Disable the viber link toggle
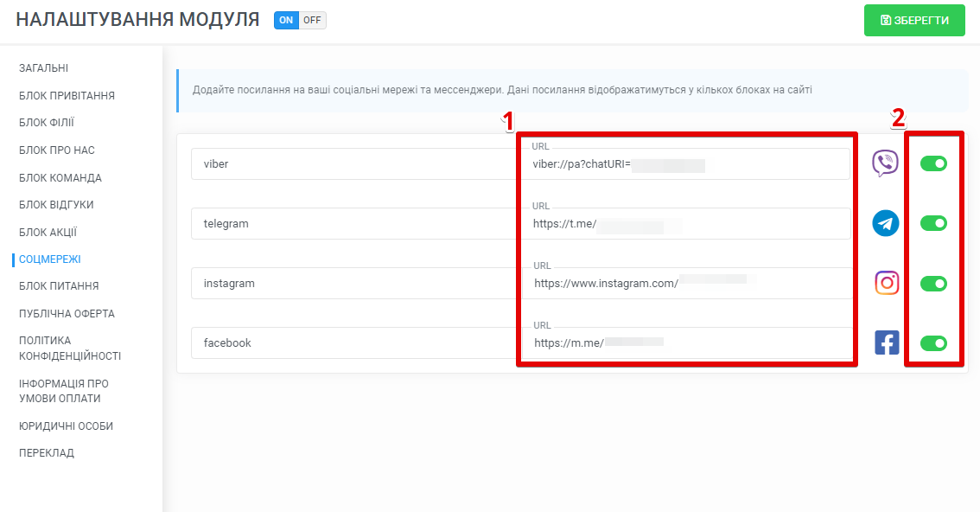This screenshot has height=512, width=980. tap(933, 163)
